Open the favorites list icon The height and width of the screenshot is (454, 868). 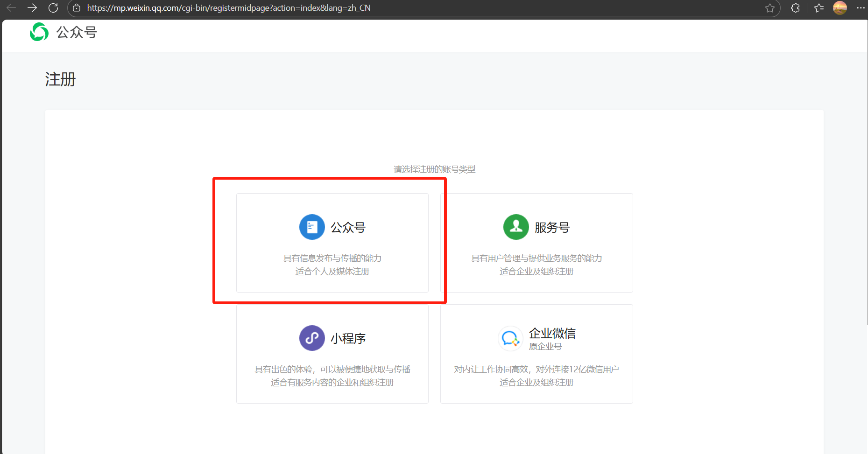[x=819, y=8]
